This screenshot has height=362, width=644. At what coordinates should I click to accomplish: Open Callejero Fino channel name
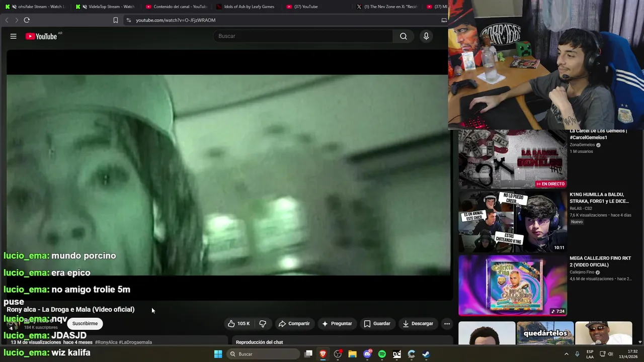582,273
